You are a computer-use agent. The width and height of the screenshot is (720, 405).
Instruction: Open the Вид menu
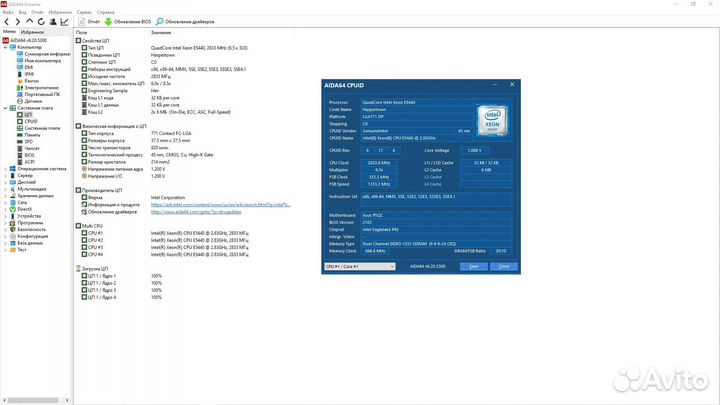[x=22, y=12]
